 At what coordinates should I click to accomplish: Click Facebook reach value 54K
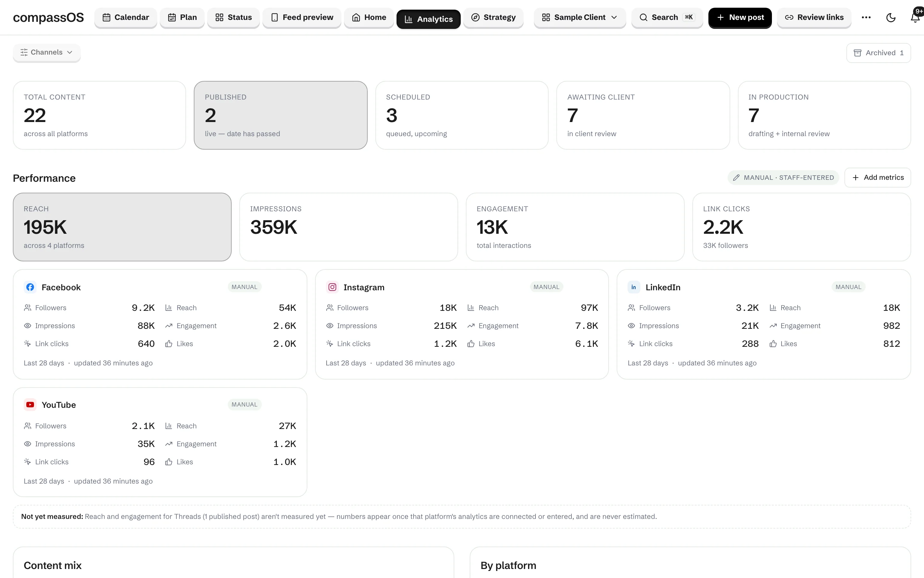[x=287, y=308]
